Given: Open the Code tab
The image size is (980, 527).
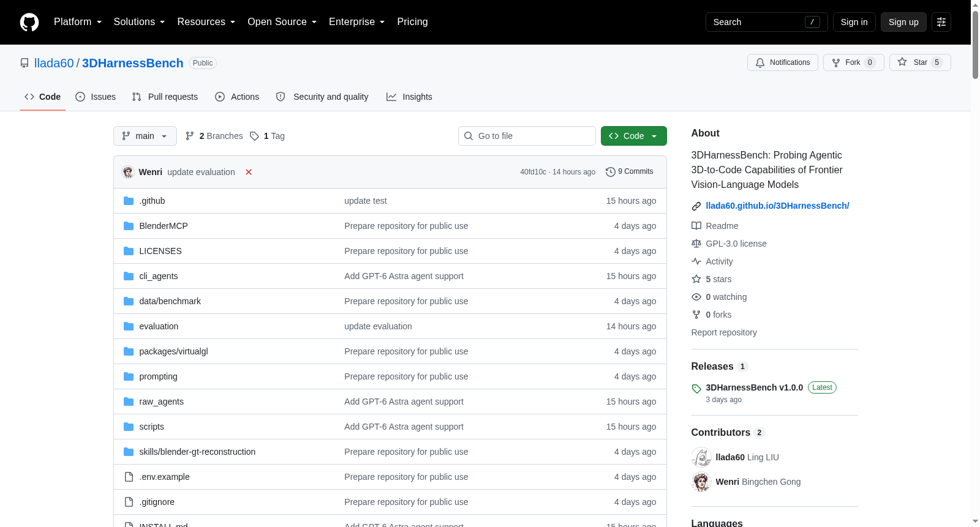Looking at the screenshot, I should click(43, 97).
